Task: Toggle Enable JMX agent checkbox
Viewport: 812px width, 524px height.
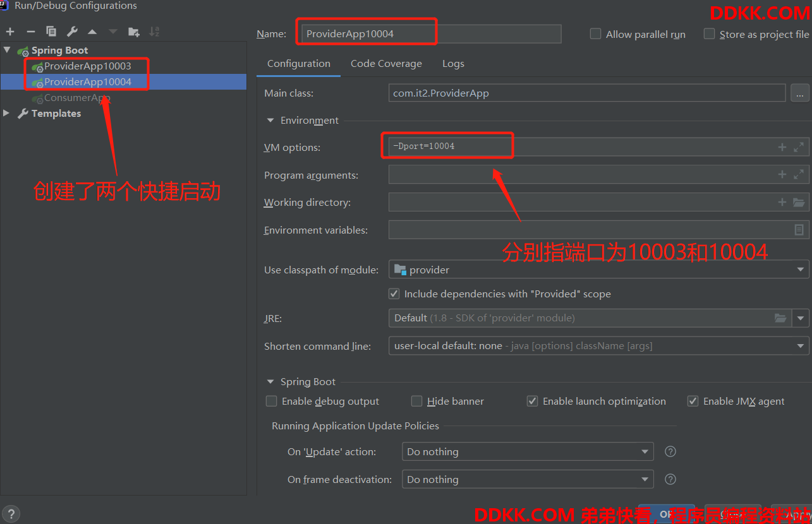Action: click(x=693, y=401)
